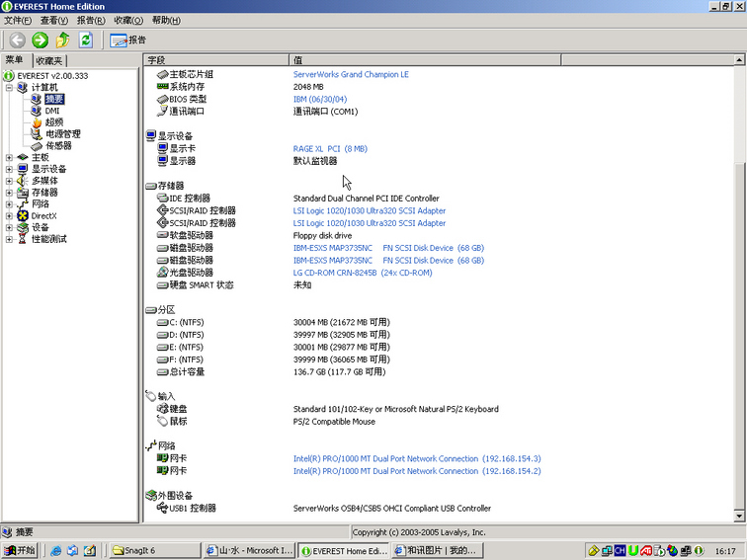Click the 网络 network icon in tree
747x560 pixels.
pos(23,204)
